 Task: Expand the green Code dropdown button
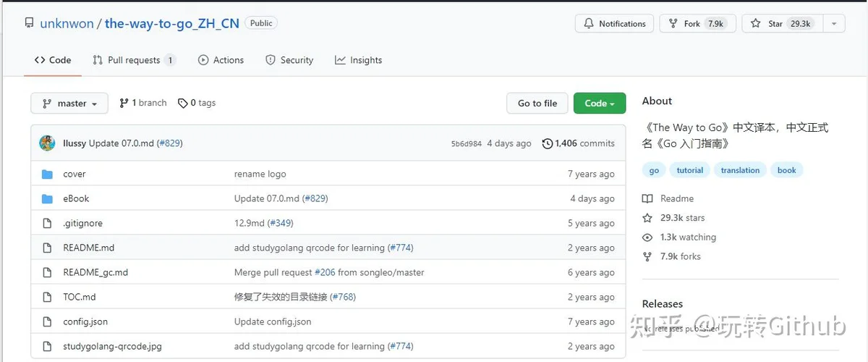click(600, 104)
